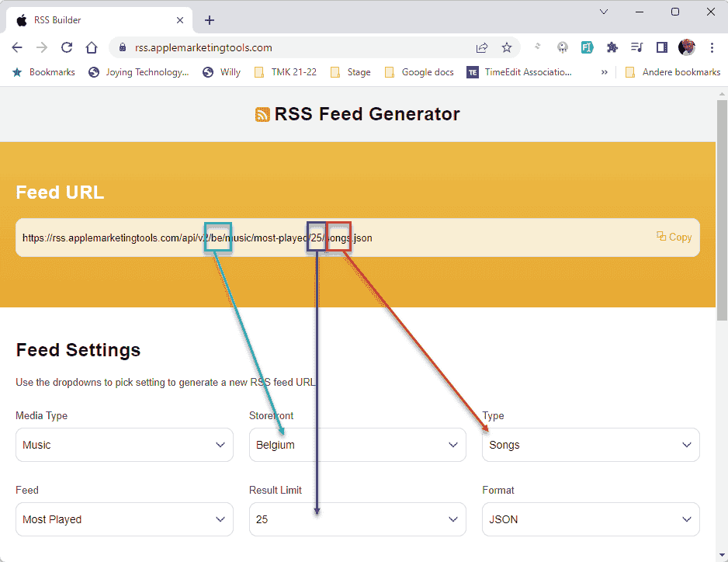Click the page vertical scrollbar
728x562 pixels.
point(722,210)
